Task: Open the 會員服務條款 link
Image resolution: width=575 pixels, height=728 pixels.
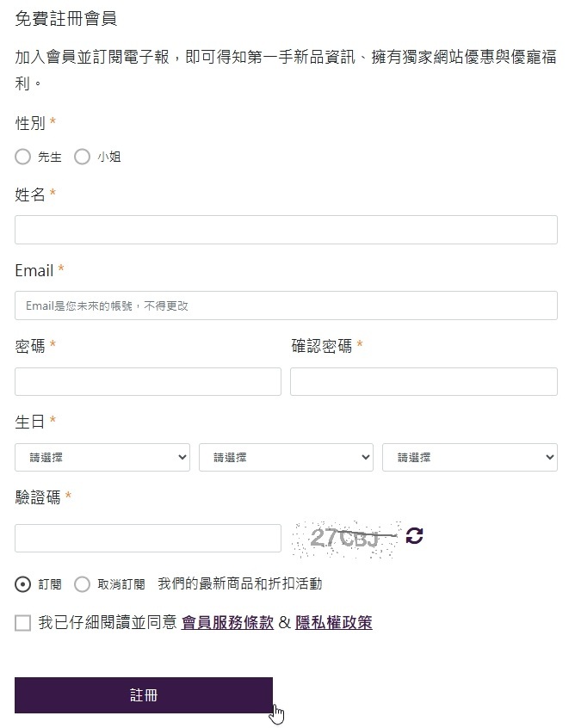Action: click(x=227, y=623)
